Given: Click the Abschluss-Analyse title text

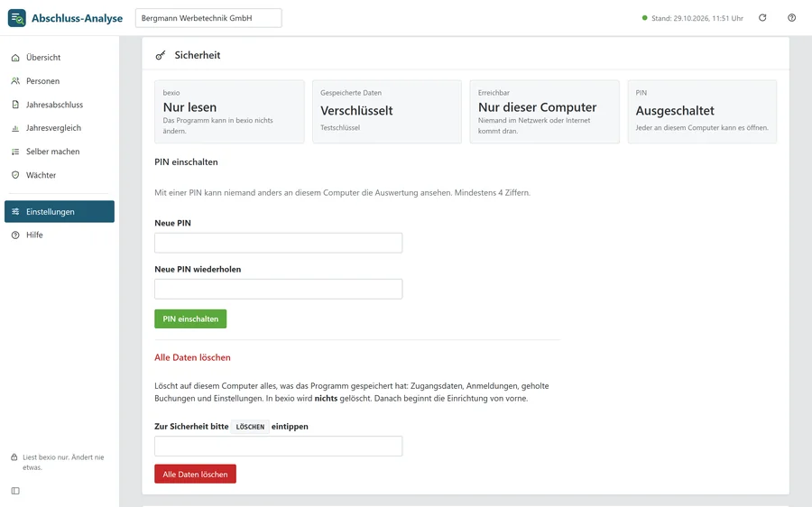Looking at the screenshot, I should click(78, 18).
